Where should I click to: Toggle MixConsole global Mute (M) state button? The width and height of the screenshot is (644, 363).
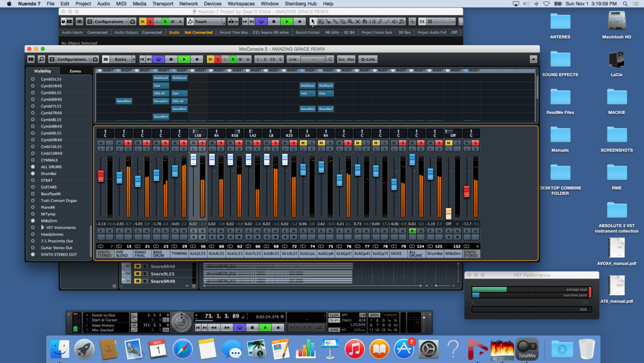coord(210,59)
